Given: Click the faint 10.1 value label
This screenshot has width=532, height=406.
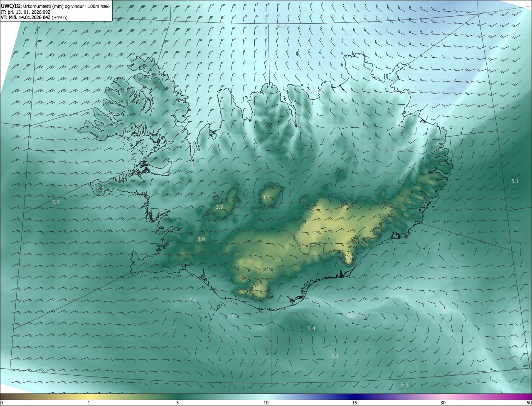Looking at the screenshot, I should [334, 16].
